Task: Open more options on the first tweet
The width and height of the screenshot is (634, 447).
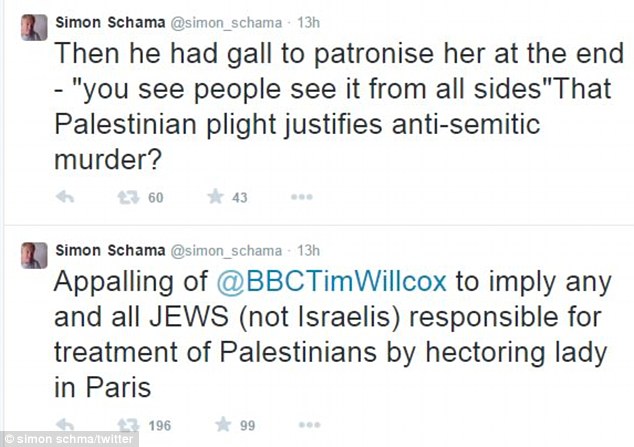Action: (301, 198)
